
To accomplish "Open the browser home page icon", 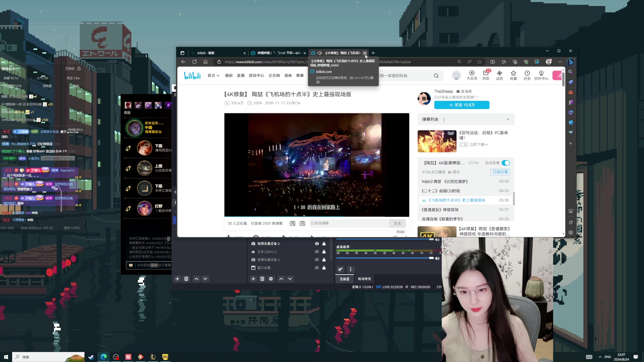I will (x=205, y=62).
